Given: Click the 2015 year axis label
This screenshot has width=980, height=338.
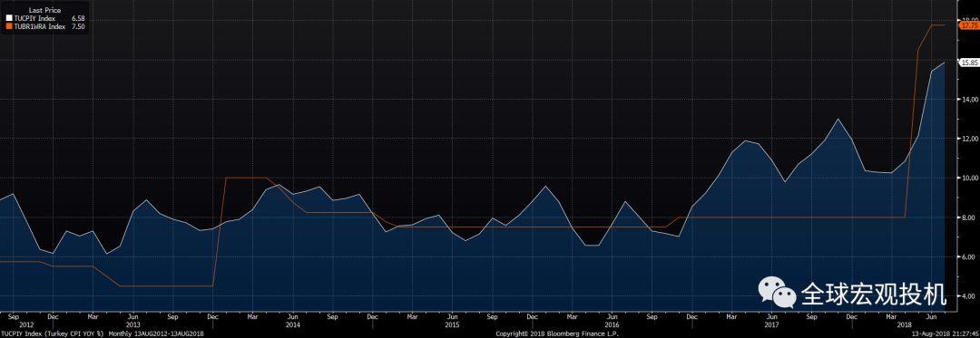Looking at the screenshot, I should tap(453, 325).
